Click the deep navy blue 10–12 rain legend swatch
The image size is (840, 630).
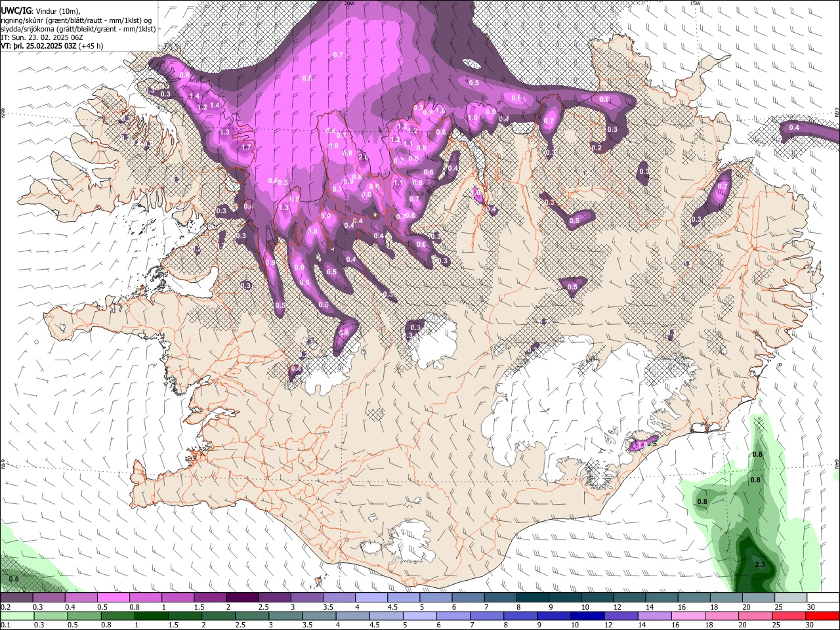click(x=587, y=616)
